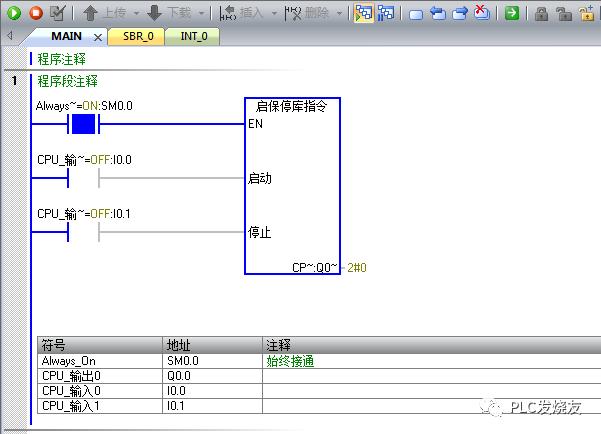Image resolution: width=601 pixels, height=434 pixels.
Task: Go to previous bookmark icon
Action: (x=438, y=13)
